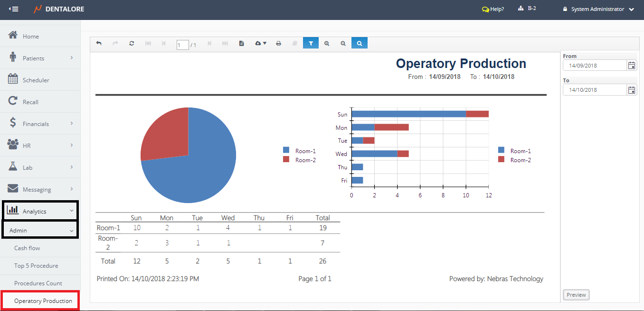
Task: Select Procedures Count report
Action: click(38, 283)
